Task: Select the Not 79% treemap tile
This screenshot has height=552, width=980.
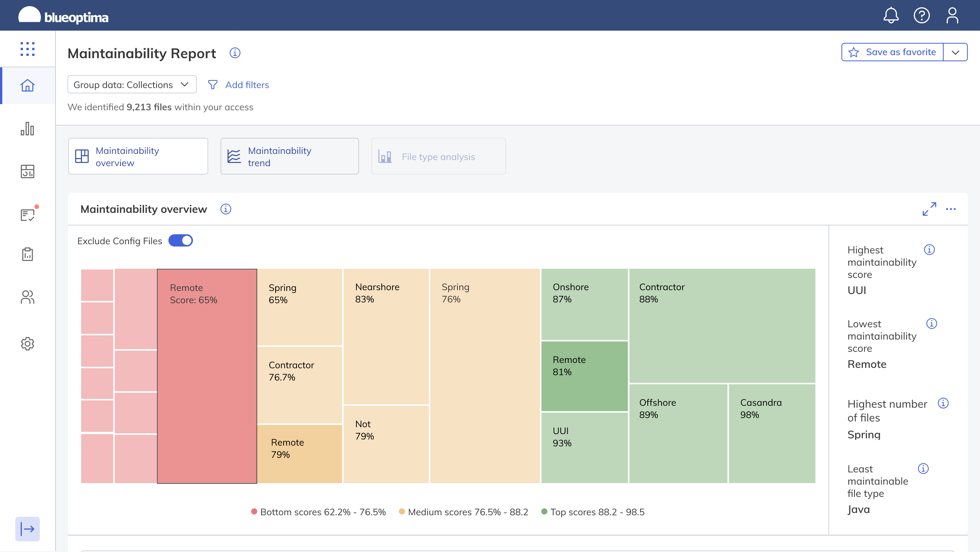Action: click(x=386, y=444)
